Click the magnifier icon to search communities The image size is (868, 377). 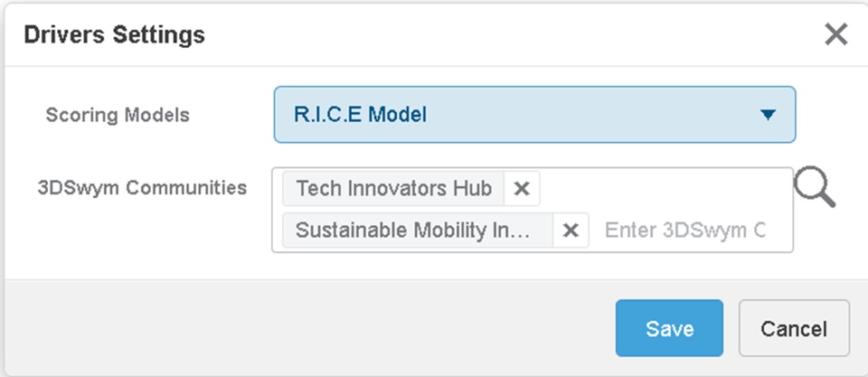[814, 188]
